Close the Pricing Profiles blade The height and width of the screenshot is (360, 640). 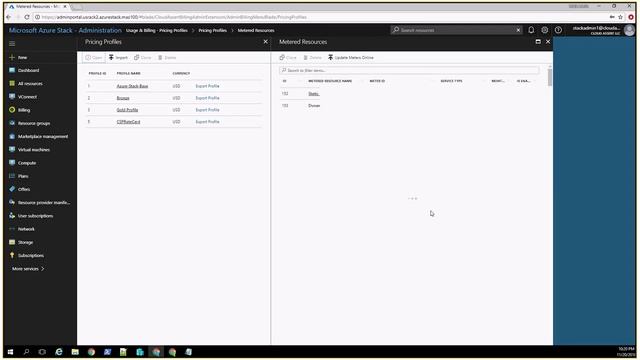pos(266,42)
